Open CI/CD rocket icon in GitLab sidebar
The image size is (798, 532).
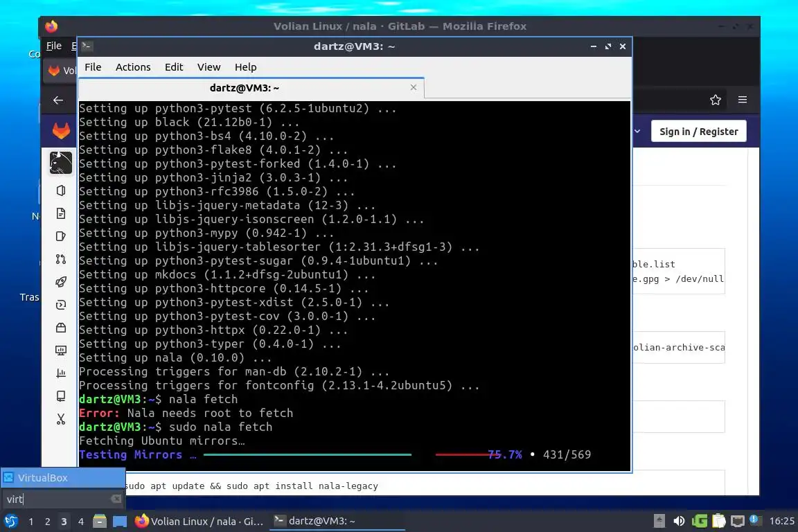(x=60, y=282)
